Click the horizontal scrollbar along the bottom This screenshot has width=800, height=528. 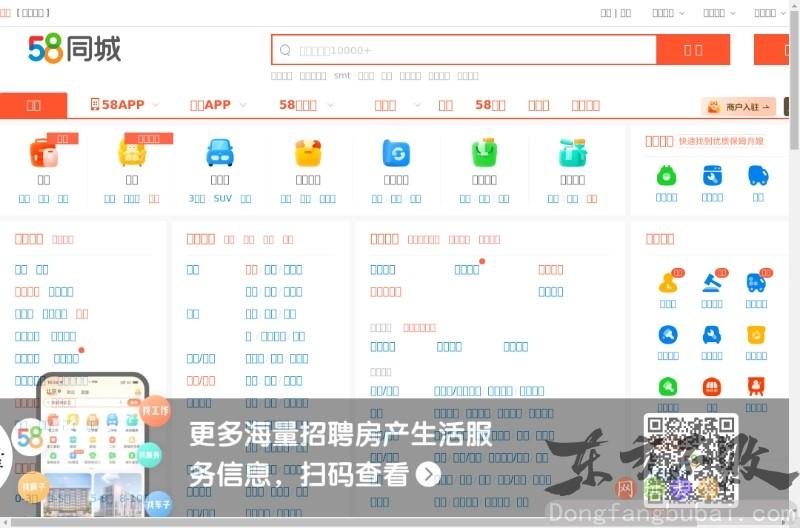(x=395, y=523)
